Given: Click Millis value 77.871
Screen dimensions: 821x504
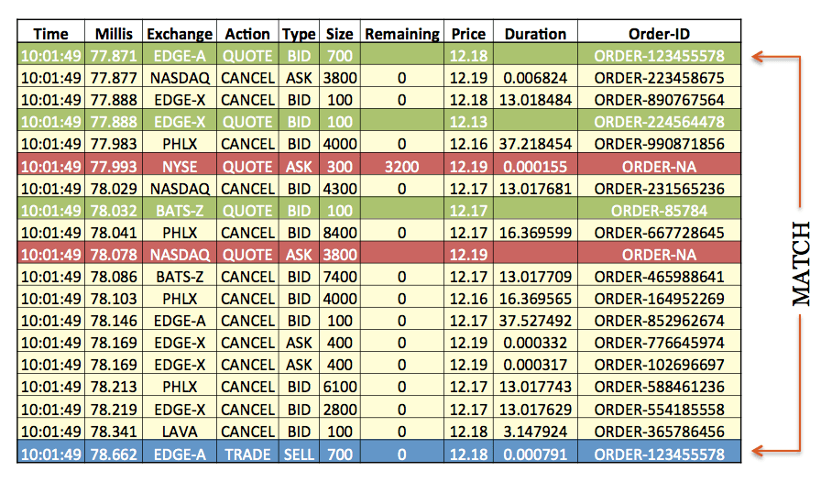Looking at the screenshot, I should click(114, 56).
